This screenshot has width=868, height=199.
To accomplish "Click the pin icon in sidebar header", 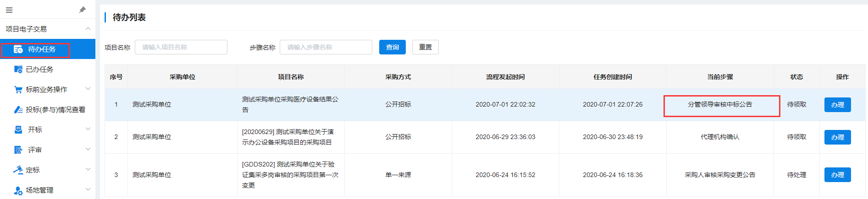I will 83,10.
